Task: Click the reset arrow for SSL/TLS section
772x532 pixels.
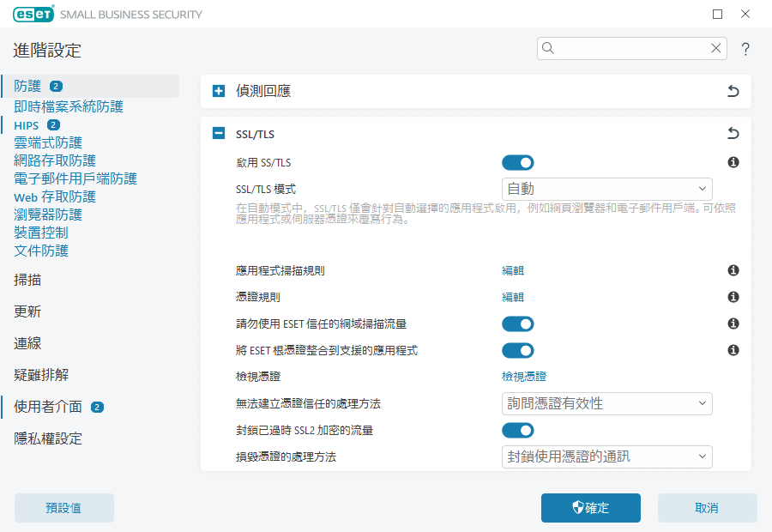Action: click(x=733, y=133)
